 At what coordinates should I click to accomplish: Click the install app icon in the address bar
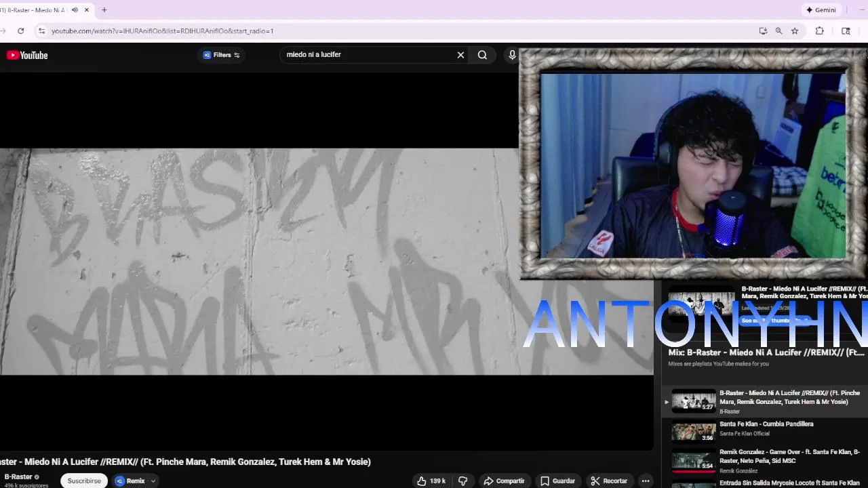click(x=763, y=30)
